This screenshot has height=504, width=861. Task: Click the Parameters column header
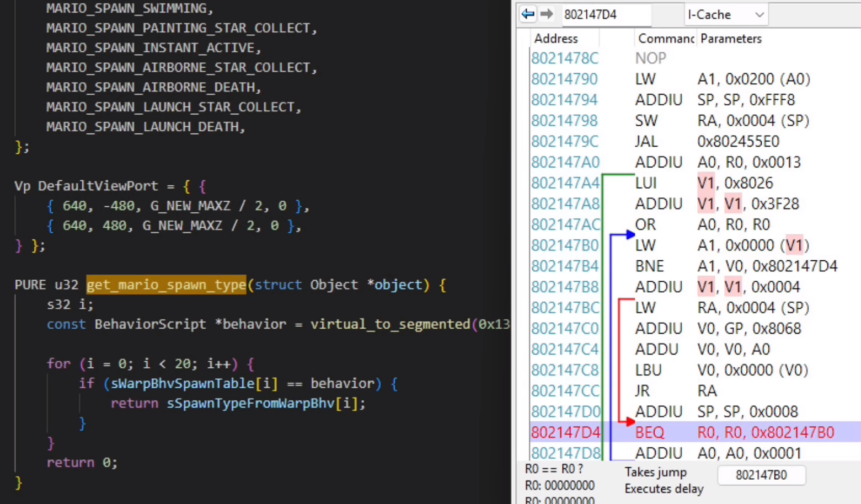pyautogui.click(x=731, y=39)
